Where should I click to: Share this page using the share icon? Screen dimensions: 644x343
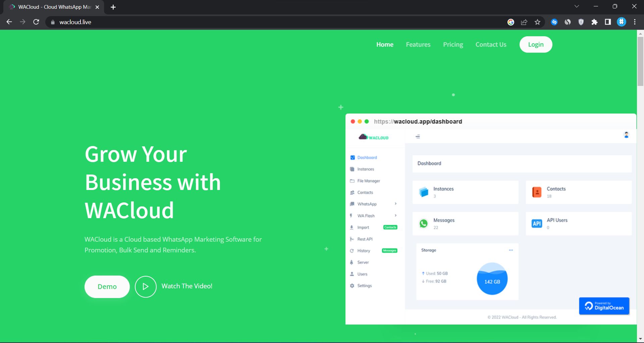tap(524, 22)
